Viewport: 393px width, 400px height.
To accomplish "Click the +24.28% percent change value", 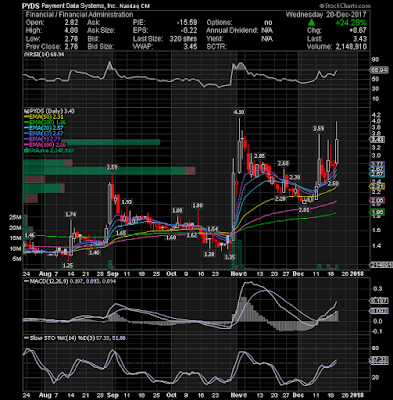I will click(x=351, y=23).
